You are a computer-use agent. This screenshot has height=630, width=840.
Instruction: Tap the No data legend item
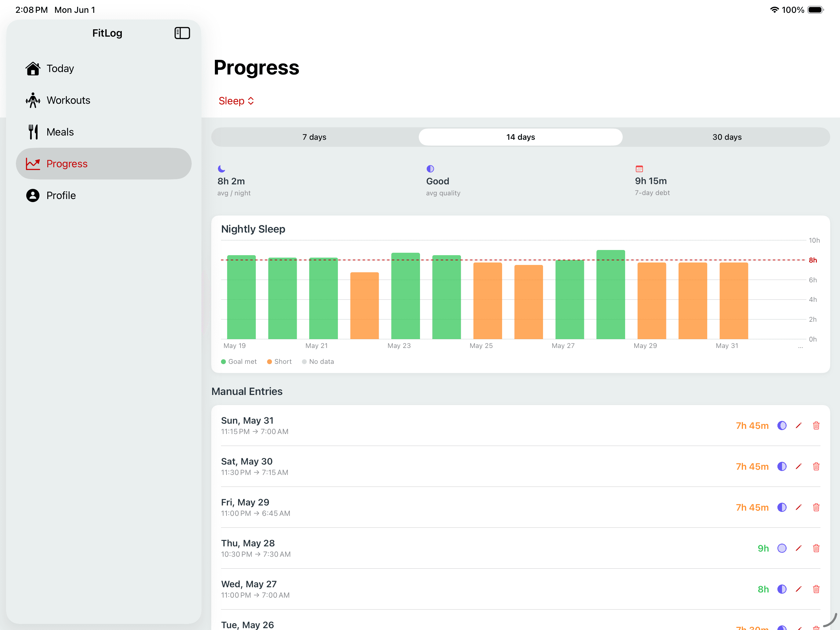[x=318, y=361]
